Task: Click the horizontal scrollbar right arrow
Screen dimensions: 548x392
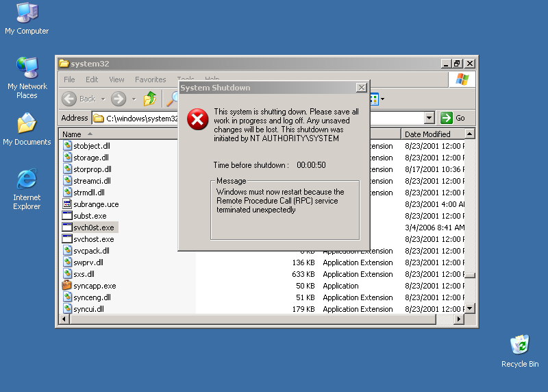Action: 459,319
